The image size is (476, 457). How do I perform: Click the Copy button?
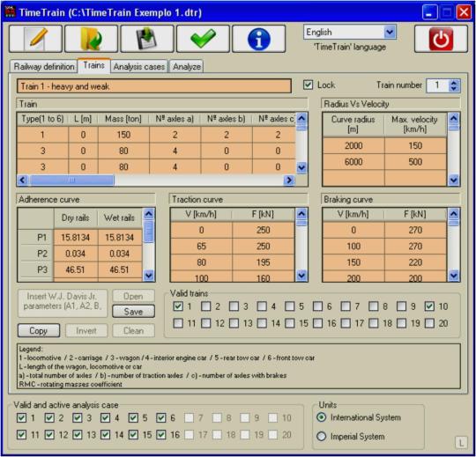point(39,330)
